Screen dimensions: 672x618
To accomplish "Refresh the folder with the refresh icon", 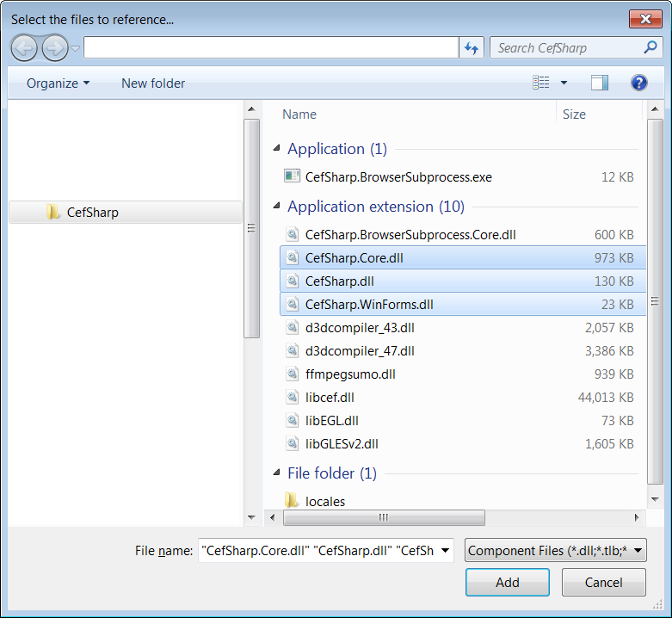I will click(472, 47).
